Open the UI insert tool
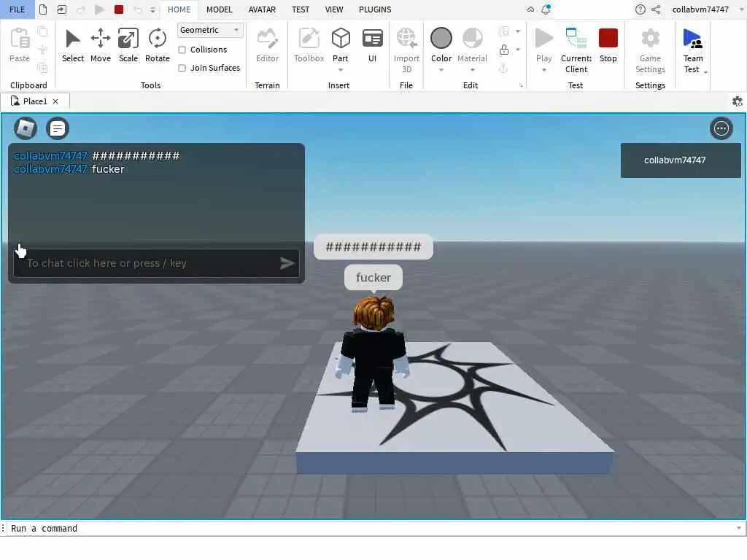 point(372,45)
